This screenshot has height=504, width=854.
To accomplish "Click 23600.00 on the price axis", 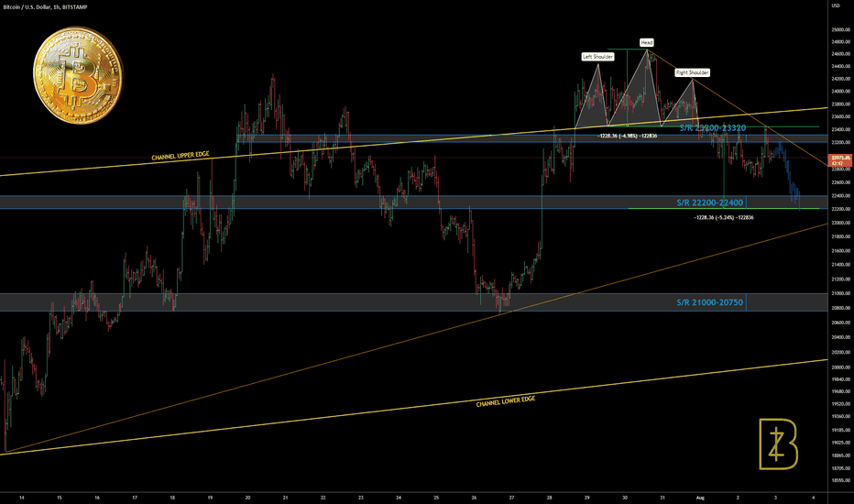I will point(841,116).
